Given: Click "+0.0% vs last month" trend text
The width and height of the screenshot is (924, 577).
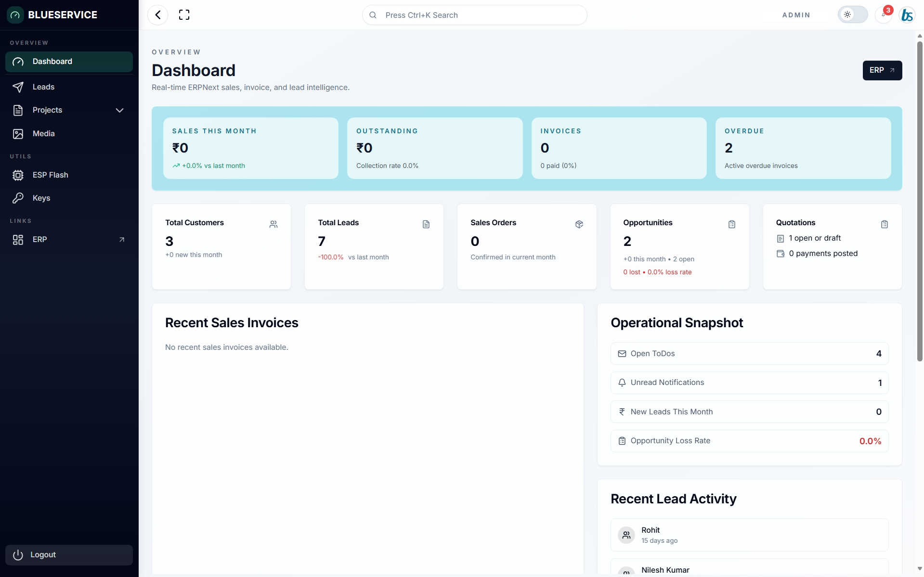Looking at the screenshot, I should [x=213, y=166].
